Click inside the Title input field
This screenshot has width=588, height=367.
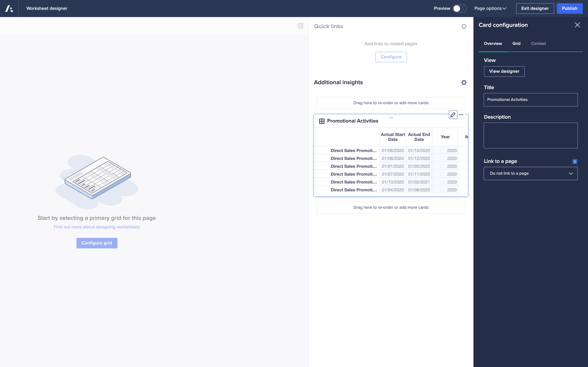(x=530, y=99)
